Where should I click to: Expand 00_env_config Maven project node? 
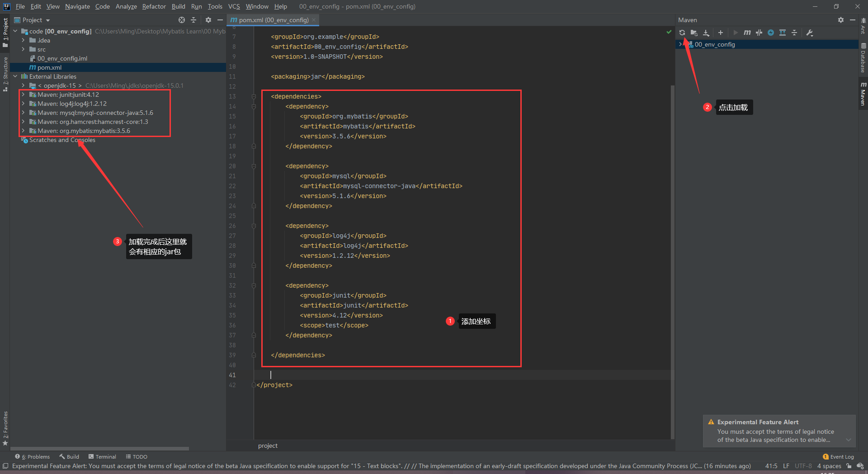[680, 44]
